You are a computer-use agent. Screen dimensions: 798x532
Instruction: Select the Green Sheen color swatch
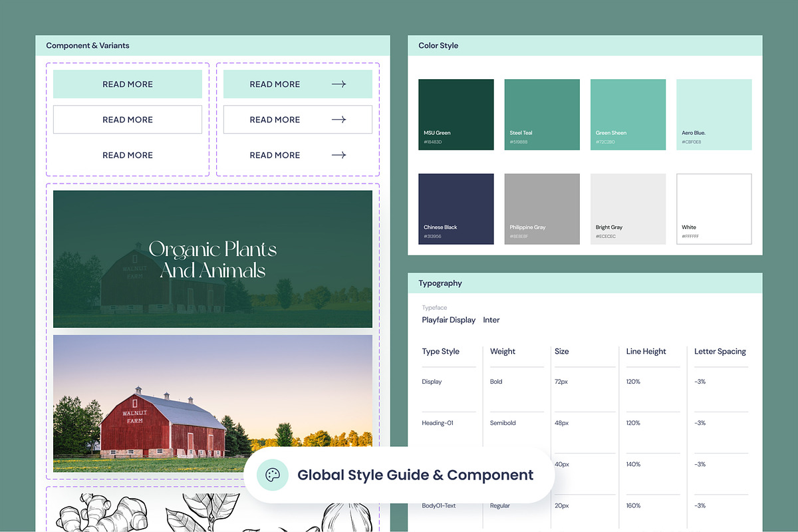[x=628, y=114]
